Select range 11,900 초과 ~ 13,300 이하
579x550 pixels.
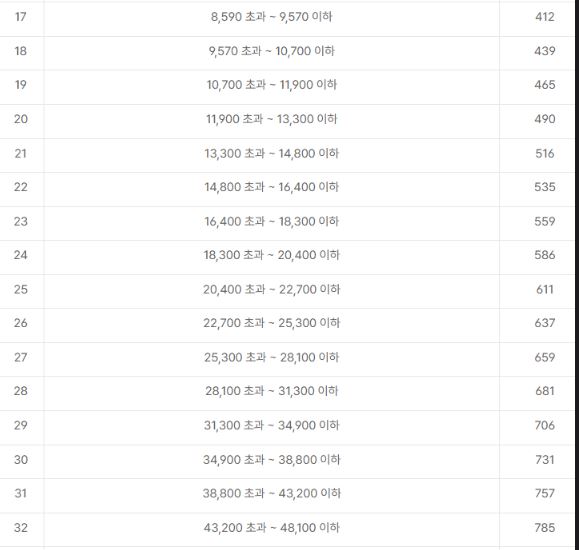tap(271, 119)
